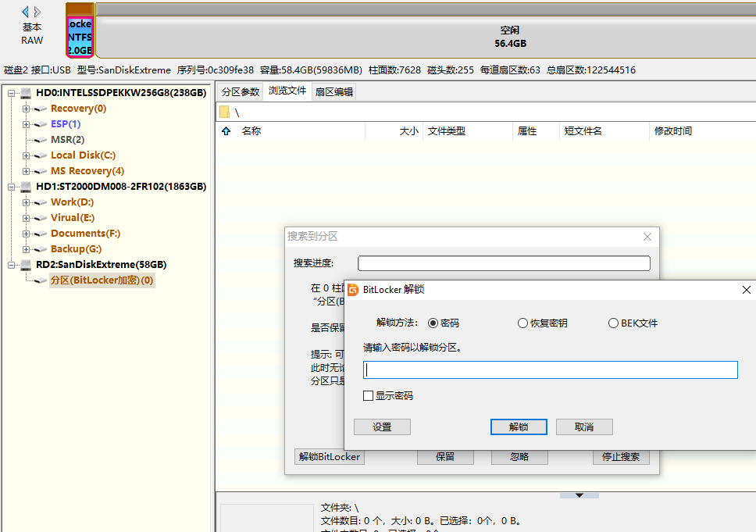Expand the Recovery(0) partition node
This screenshot has height=532, width=756.
[x=26, y=109]
